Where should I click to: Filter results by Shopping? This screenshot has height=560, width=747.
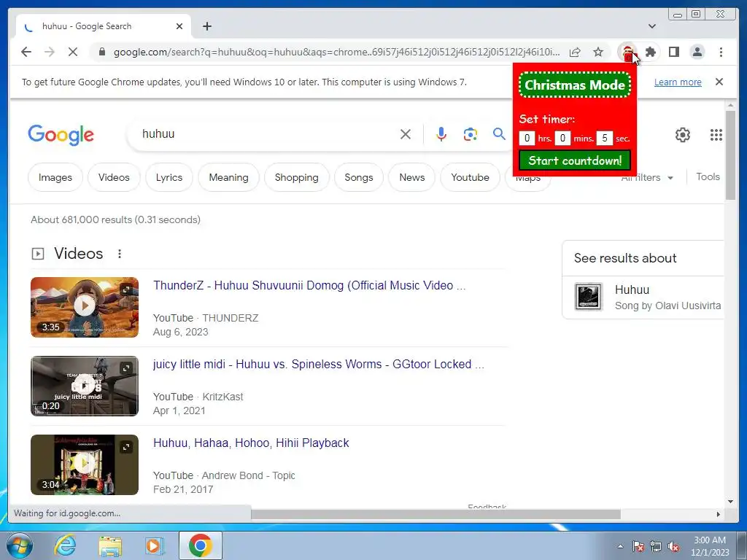(296, 177)
